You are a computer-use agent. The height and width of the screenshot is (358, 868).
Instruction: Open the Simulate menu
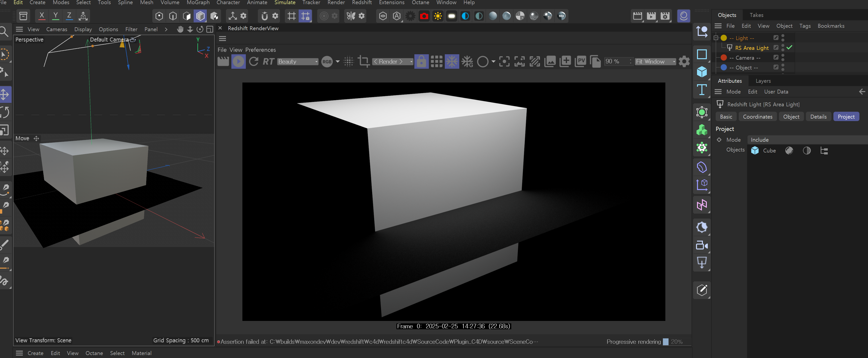tap(285, 3)
